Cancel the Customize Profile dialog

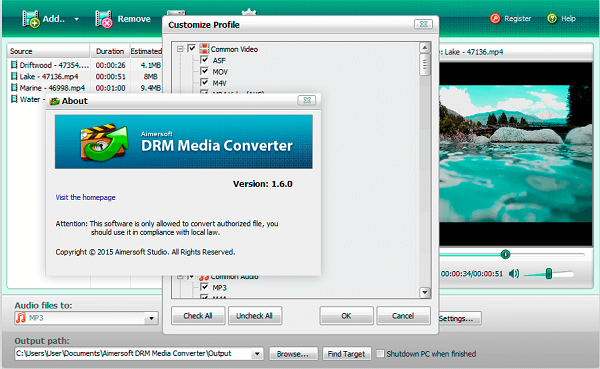pos(403,316)
